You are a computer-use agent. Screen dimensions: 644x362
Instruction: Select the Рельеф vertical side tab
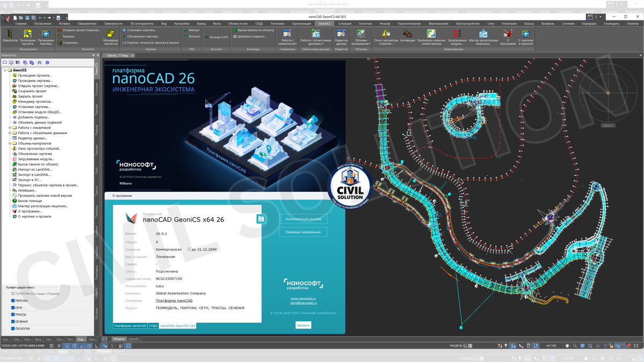coord(97,129)
